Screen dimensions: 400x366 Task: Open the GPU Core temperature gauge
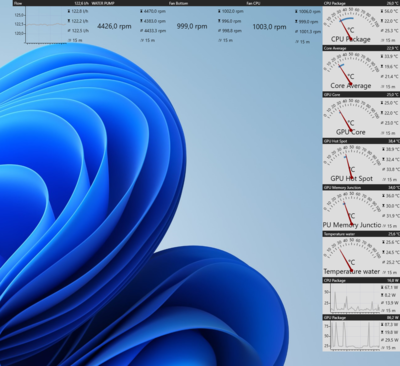click(x=352, y=117)
